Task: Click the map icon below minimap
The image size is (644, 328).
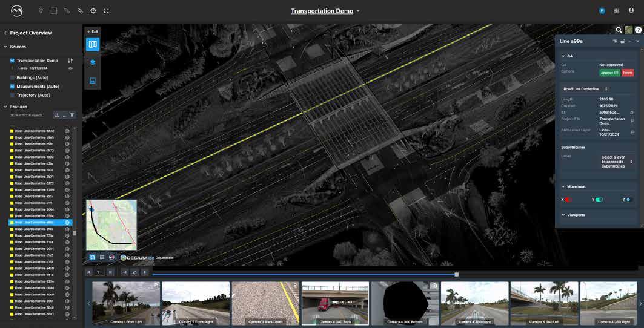Action: pos(93,257)
